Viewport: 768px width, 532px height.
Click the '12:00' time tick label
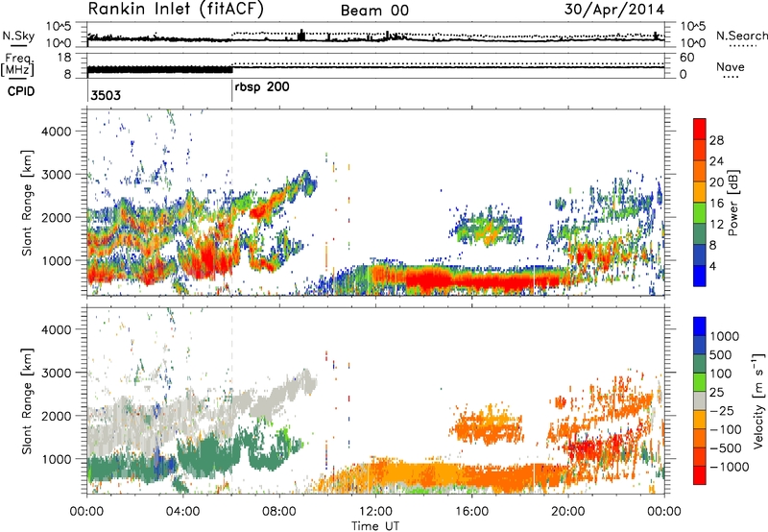(x=375, y=512)
